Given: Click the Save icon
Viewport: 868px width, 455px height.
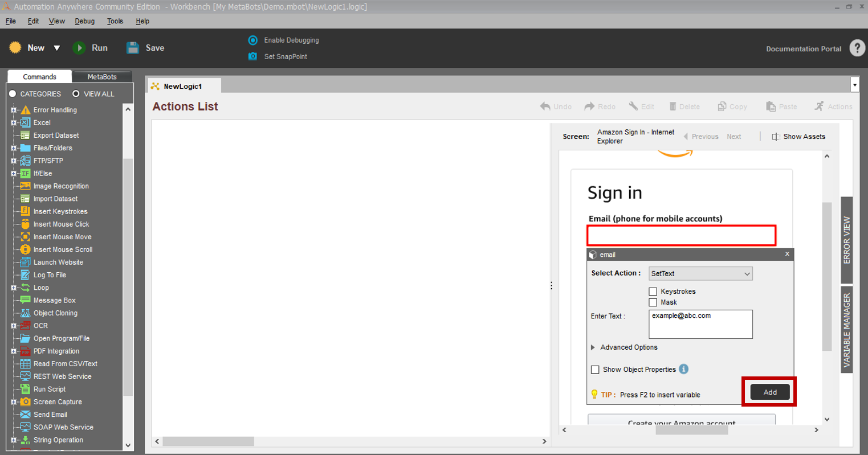Looking at the screenshot, I should click(x=132, y=48).
